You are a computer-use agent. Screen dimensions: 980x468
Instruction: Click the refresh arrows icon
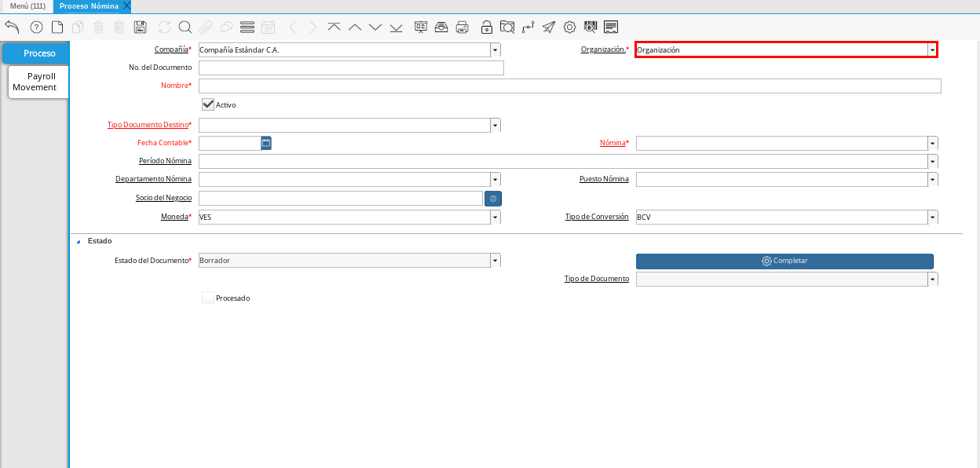164,27
